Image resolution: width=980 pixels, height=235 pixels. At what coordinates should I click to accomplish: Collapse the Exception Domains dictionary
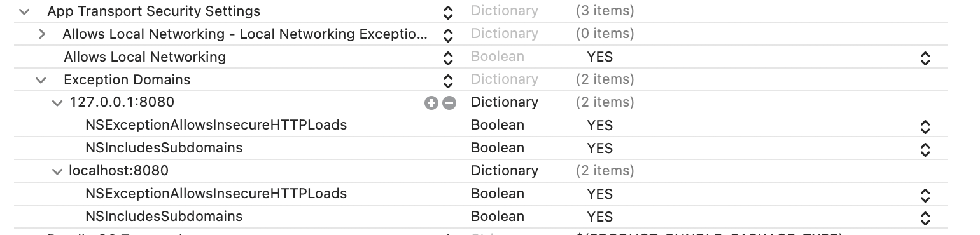pos(41,80)
